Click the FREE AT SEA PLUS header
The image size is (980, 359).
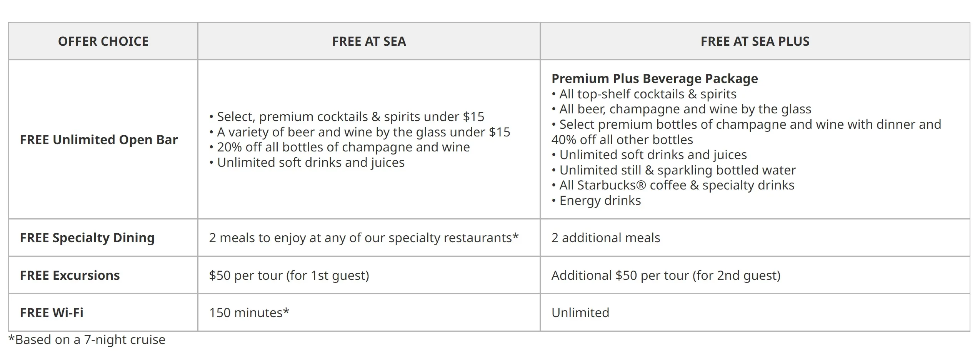click(x=755, y=41)
